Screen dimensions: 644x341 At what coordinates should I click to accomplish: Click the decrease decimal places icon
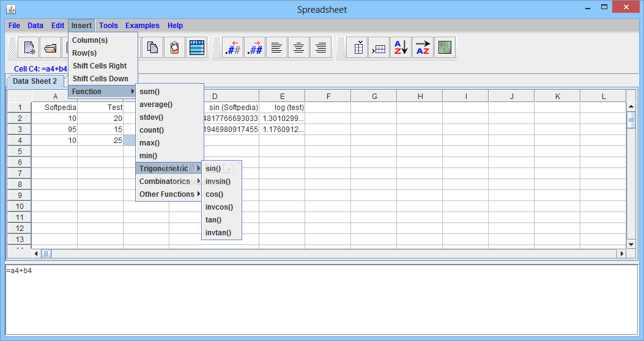click(x=233, y=48)
